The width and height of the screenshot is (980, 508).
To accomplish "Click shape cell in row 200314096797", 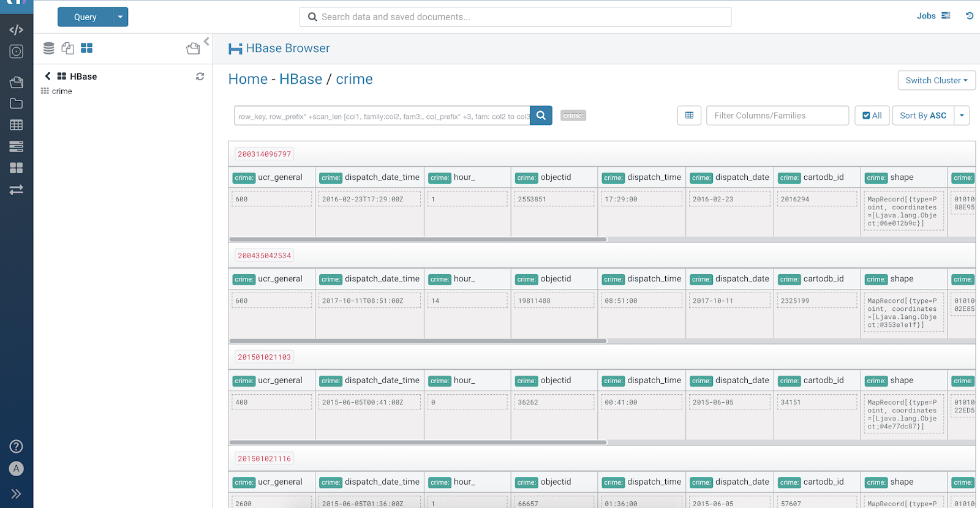I will [903, 211].
